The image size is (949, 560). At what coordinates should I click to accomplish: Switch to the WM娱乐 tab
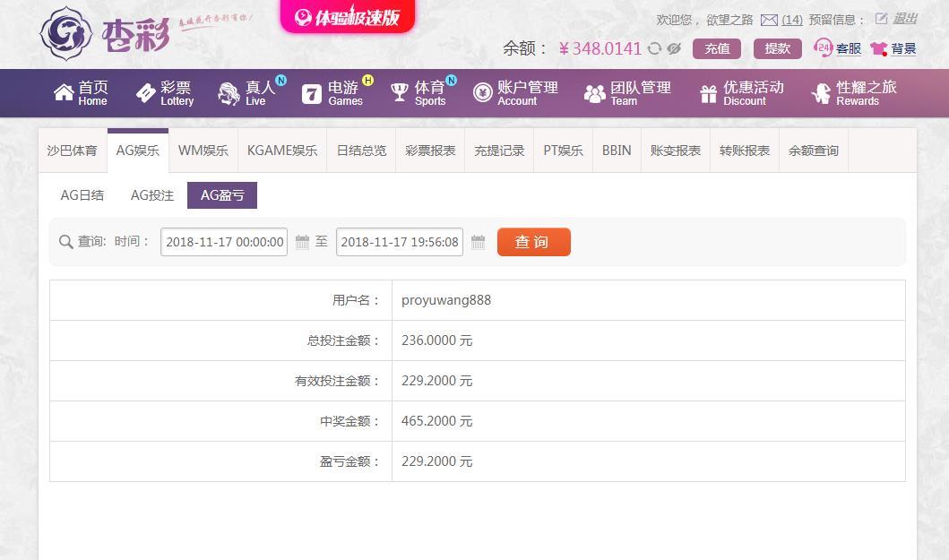(203, 151)
